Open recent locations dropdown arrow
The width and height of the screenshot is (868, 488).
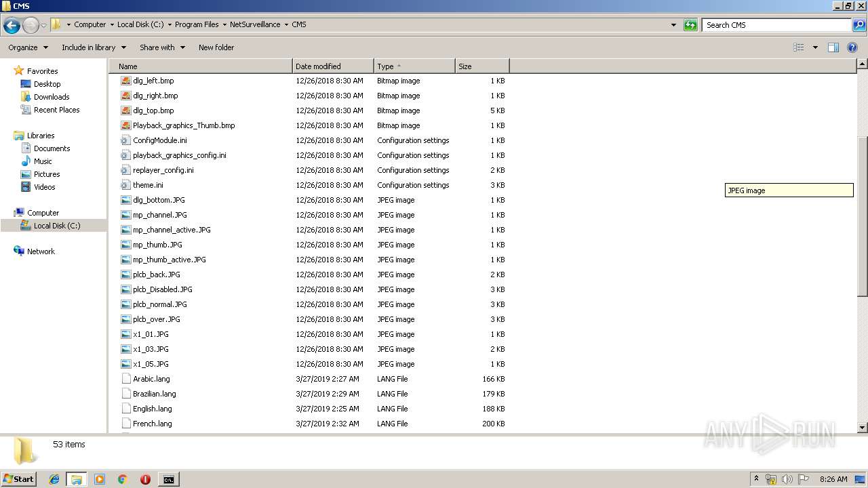pyautogui.click(x=44, y=25)
